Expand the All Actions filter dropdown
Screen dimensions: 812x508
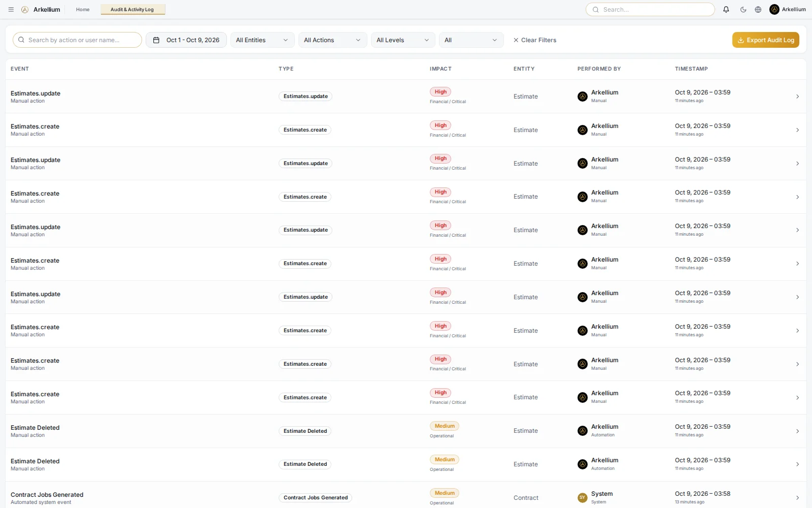pyautogui.click(x=332, y=40)
